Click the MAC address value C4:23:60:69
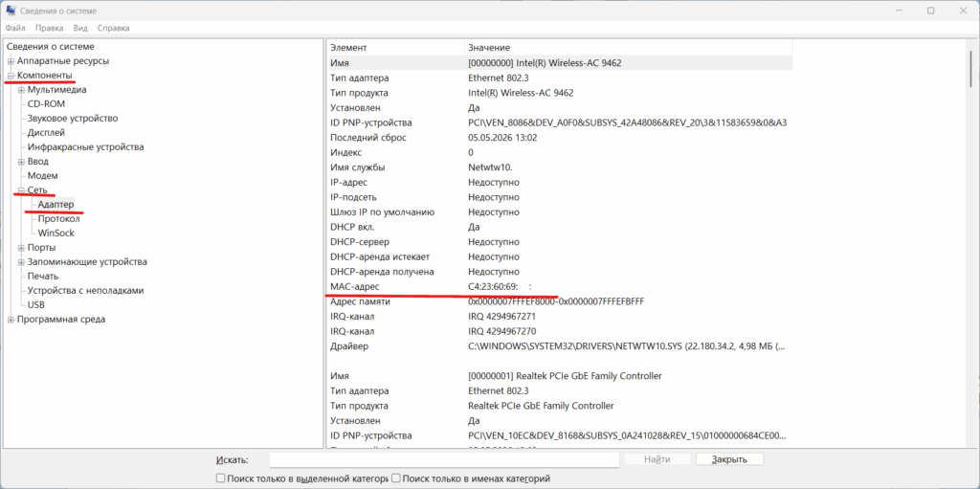The height and width of the screenshot is (489, 980). (x=500, y=287)
